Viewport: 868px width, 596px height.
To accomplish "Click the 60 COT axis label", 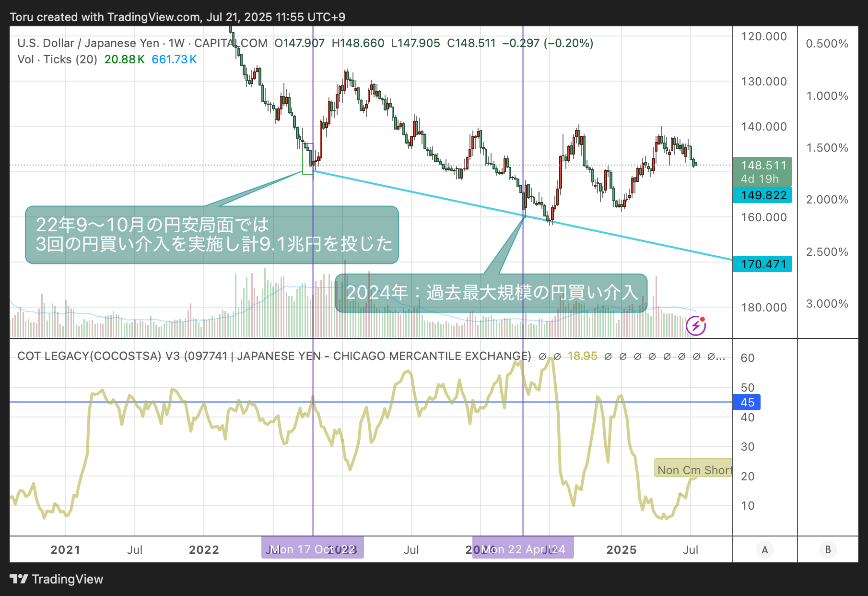I will [x=748, y=358].
